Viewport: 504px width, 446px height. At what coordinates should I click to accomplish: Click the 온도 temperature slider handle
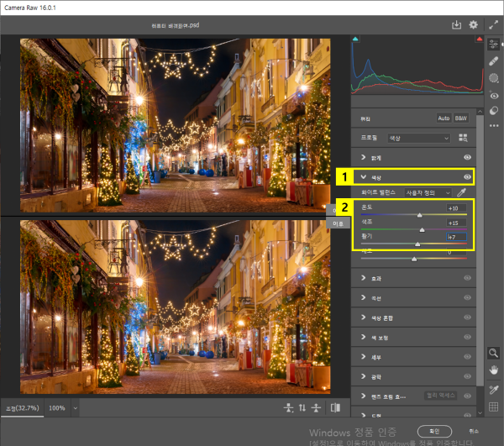(x=419, y=215)
